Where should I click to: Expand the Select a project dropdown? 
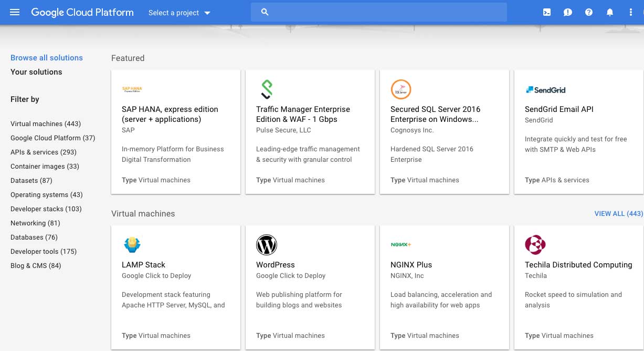point(179,13)
